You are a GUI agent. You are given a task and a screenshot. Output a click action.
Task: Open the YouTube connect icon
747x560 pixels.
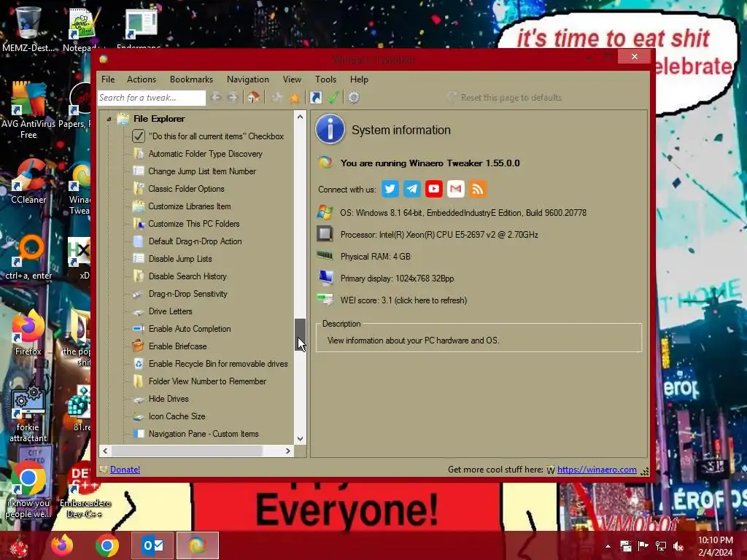point(433,189)
